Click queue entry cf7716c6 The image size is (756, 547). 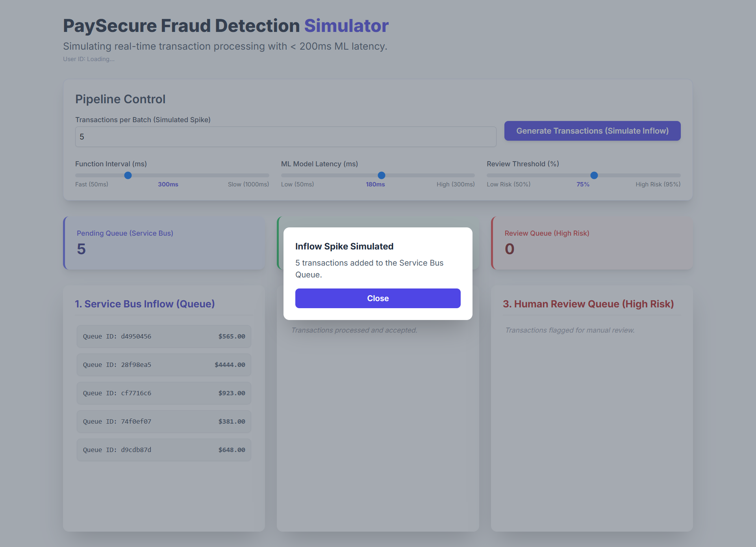164,393
